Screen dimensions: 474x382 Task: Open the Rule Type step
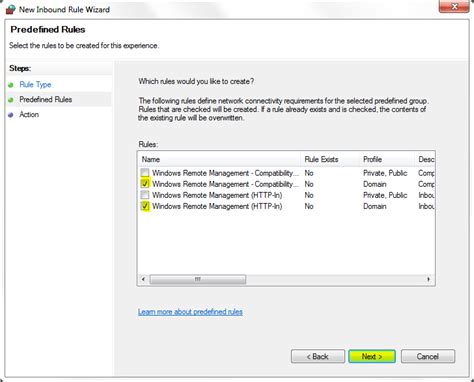(x=35, y=85)
